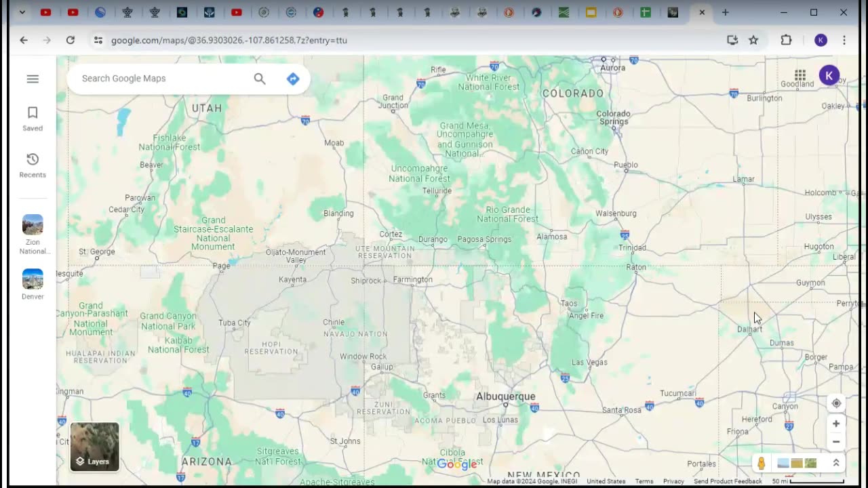Click the Taos town label
This screenshot has height=488, width=868.
(569, 304)
